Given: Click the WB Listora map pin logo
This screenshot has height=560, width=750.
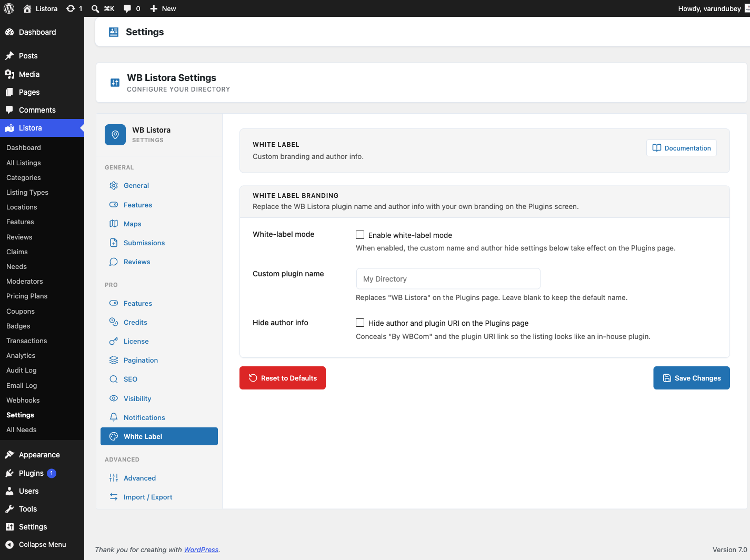Looking at the screenshot, I should 115,135.
